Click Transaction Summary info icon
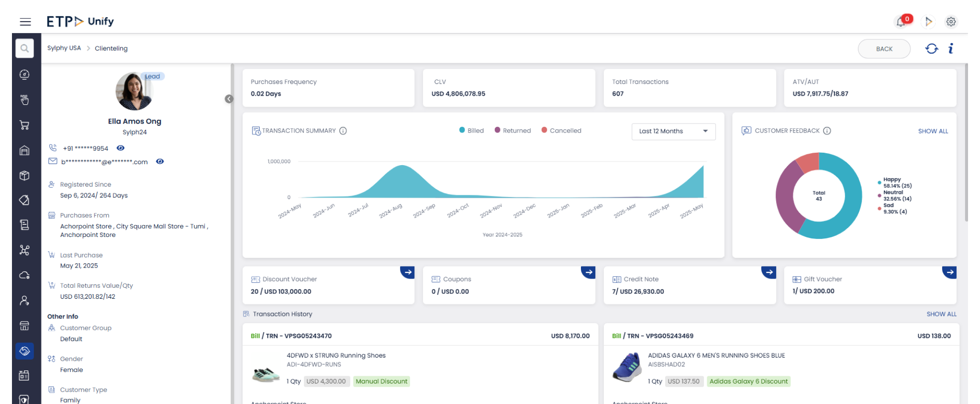The width and height of the screenshot is (980, 404). 343,131
